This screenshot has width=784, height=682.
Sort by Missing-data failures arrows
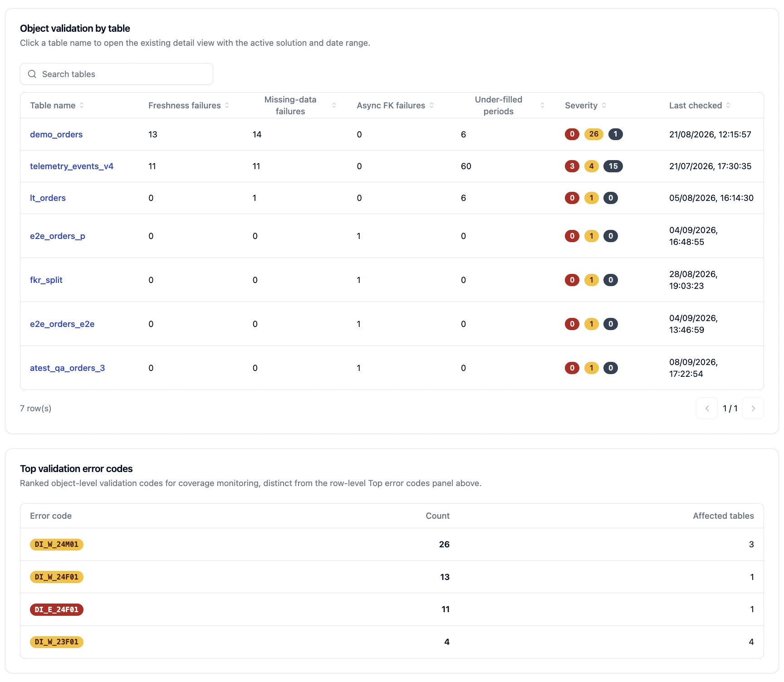coord(334,105)
